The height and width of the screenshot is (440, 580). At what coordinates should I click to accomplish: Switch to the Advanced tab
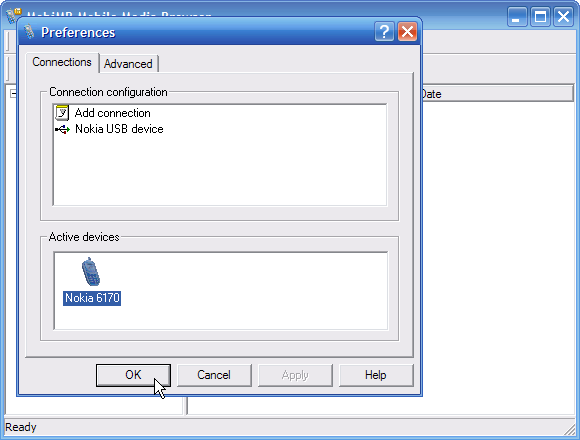click(128, 64)
